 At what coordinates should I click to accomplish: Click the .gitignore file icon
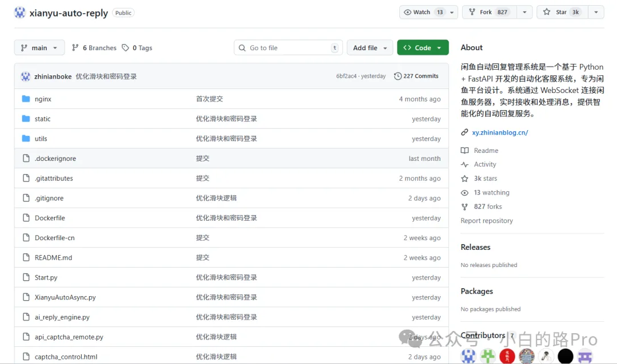(26, 198)
